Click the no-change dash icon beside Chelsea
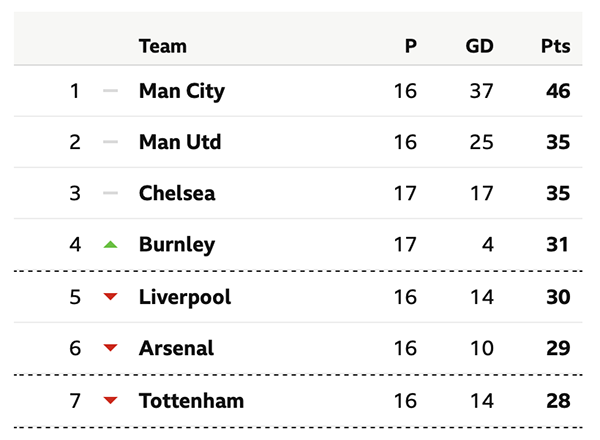Screen dimensions: 600x440 [x=110, y=193]
